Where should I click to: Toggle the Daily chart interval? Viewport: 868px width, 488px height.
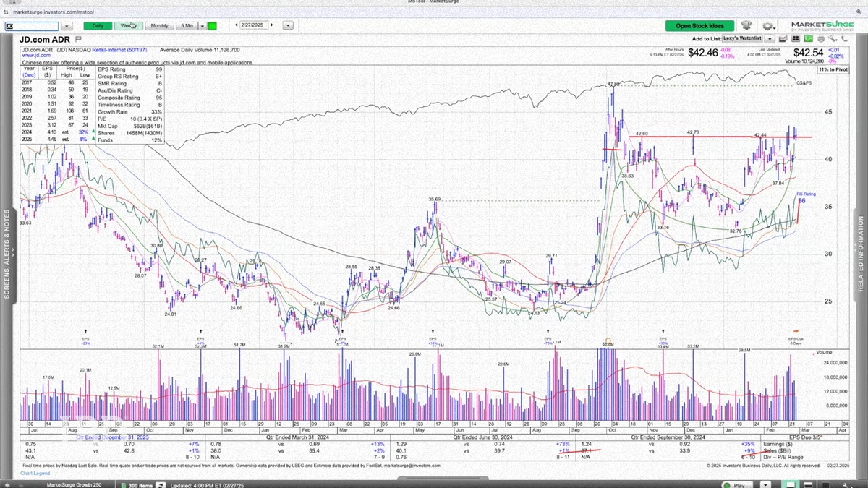click(98, 25)
